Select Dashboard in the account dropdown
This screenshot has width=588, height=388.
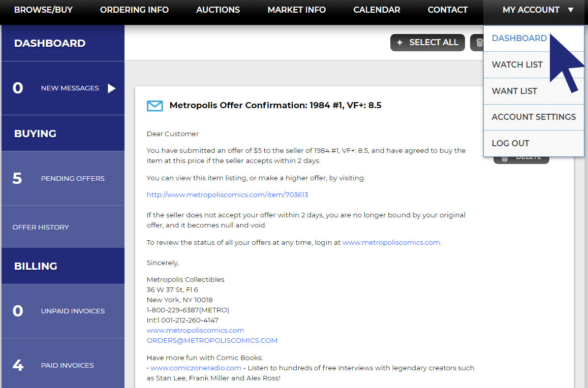(x=519, y=38)
